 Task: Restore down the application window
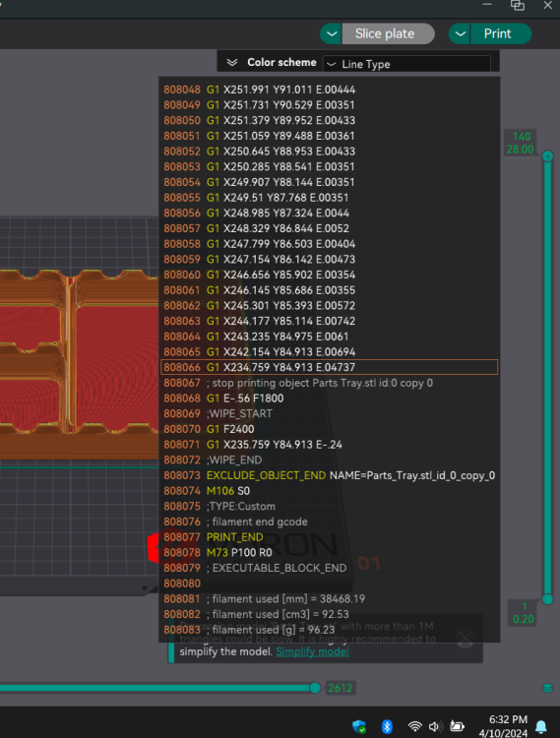click(518, 5)
